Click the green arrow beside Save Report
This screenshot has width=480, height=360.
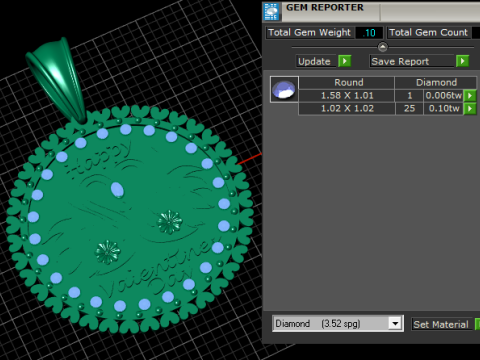tap(462, 61)
